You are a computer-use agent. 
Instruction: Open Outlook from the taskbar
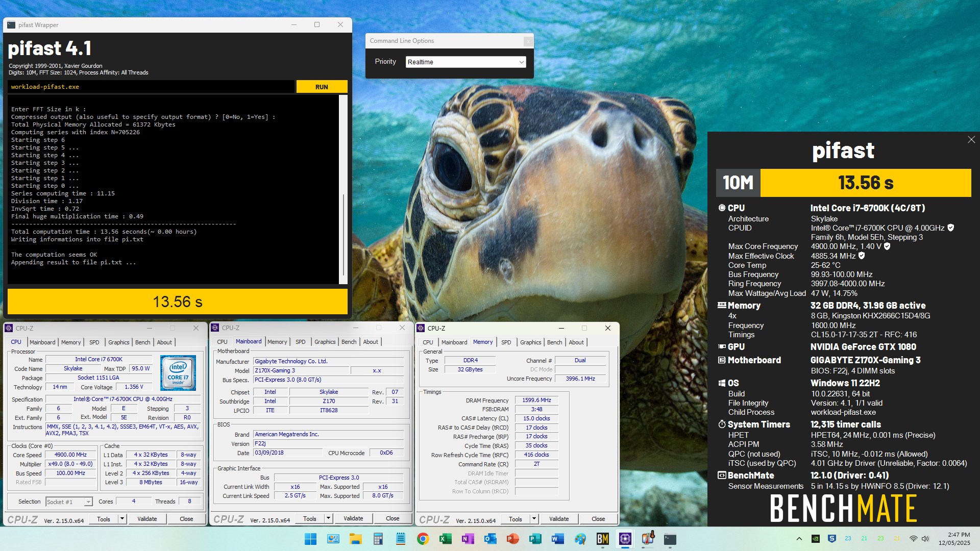490,539
